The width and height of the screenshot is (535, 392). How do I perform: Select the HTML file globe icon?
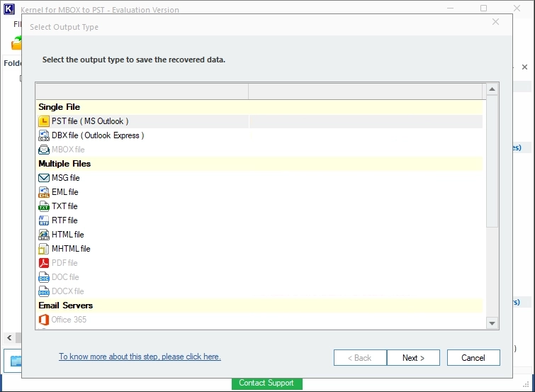point(44,235)
